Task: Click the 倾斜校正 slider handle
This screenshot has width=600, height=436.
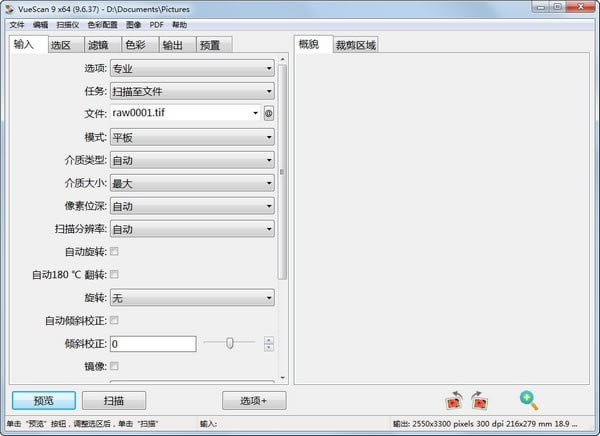Action: pos(230,343)
